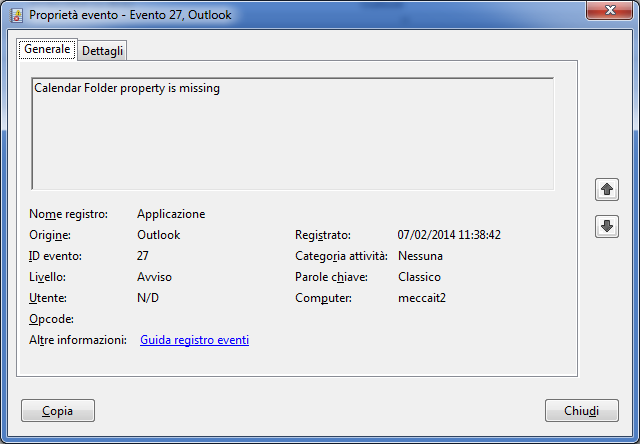This screenshot has width=640, height=444.
Task: Select the Generale tab
Action: (47, 49)
